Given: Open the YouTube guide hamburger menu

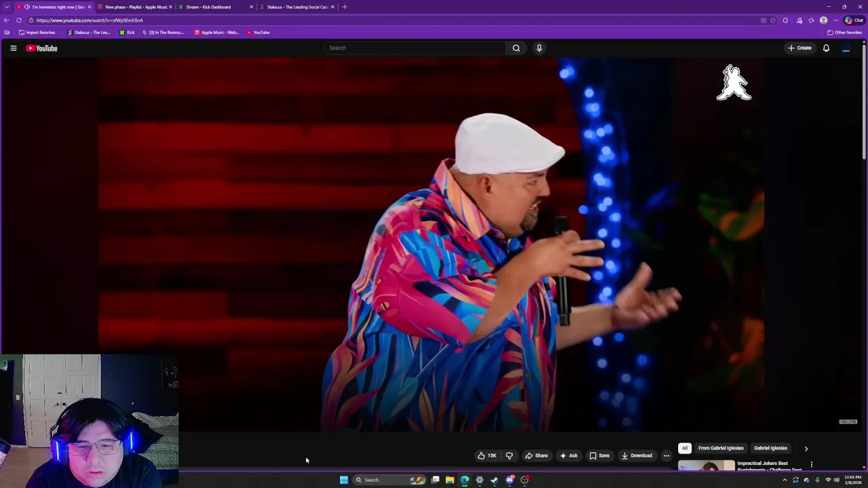Looking at the screenshot, I should pos(13,48).
